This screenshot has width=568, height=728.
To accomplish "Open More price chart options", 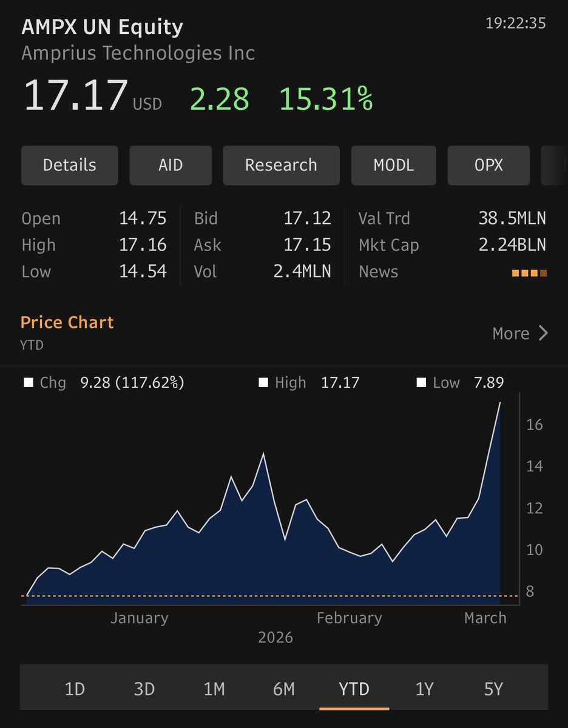I will [520, 333].
